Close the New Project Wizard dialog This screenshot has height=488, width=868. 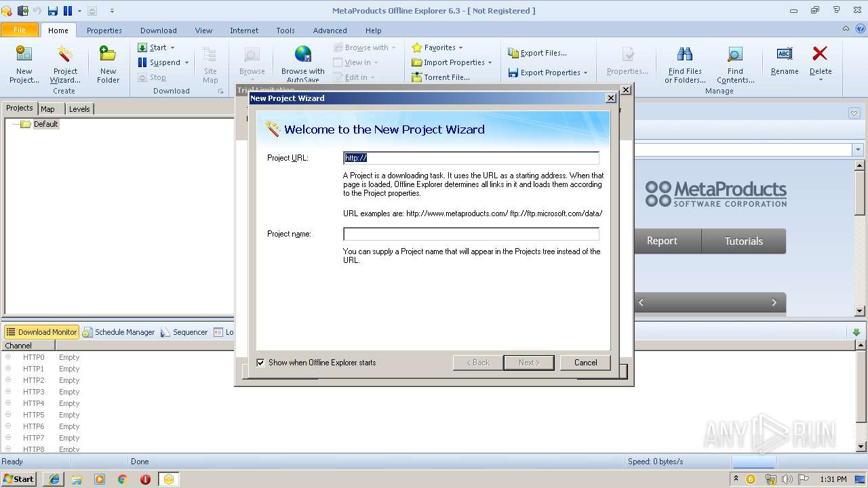click(x=610, y=98)
